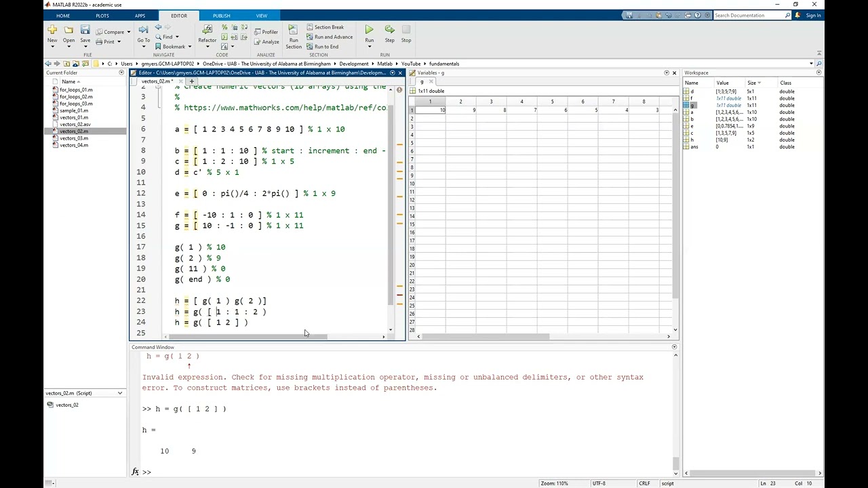868x488 pixels.
Task: Switch to the HOME tab
Action: (x=62, y=16)
